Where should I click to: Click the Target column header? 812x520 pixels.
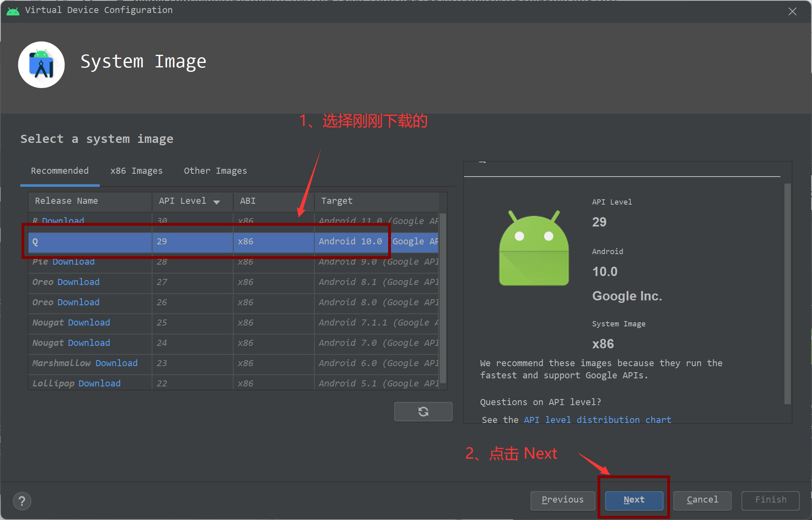(x=376, y=201)
